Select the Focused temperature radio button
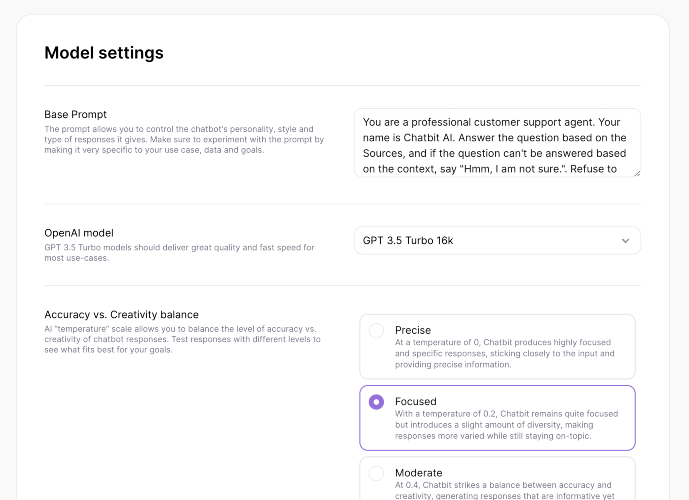 (x=376, y=402)
